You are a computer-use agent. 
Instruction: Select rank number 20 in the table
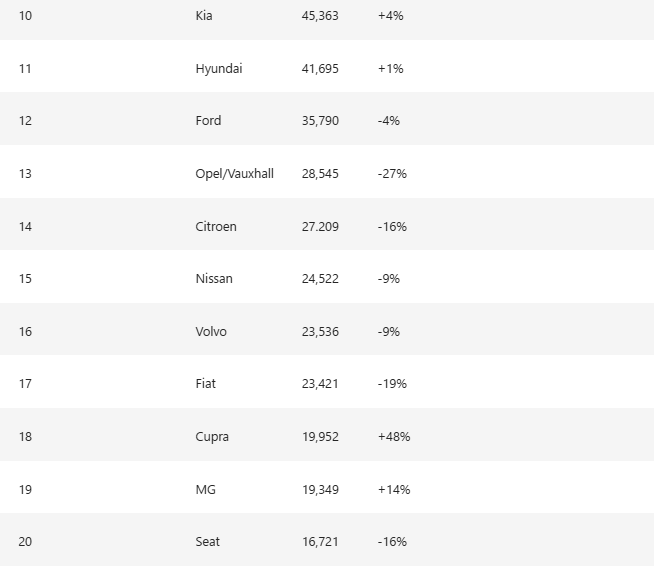25,541
